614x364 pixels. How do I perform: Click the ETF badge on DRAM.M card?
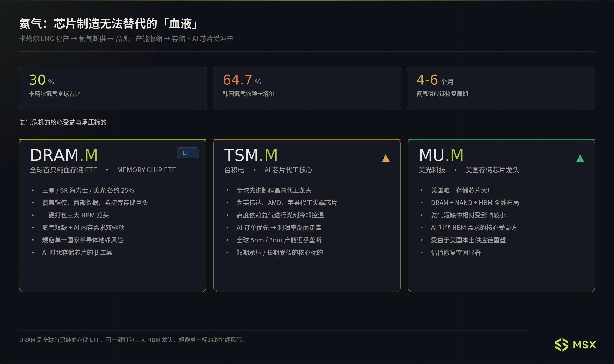[187, 153]
